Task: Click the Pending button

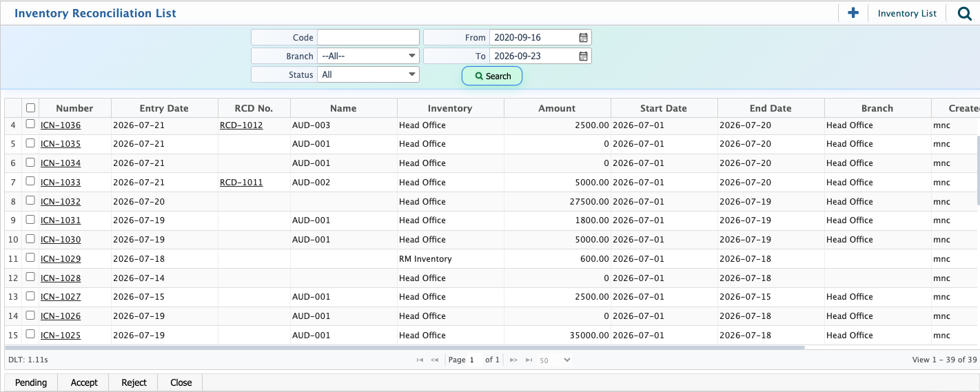Action: 31,382
